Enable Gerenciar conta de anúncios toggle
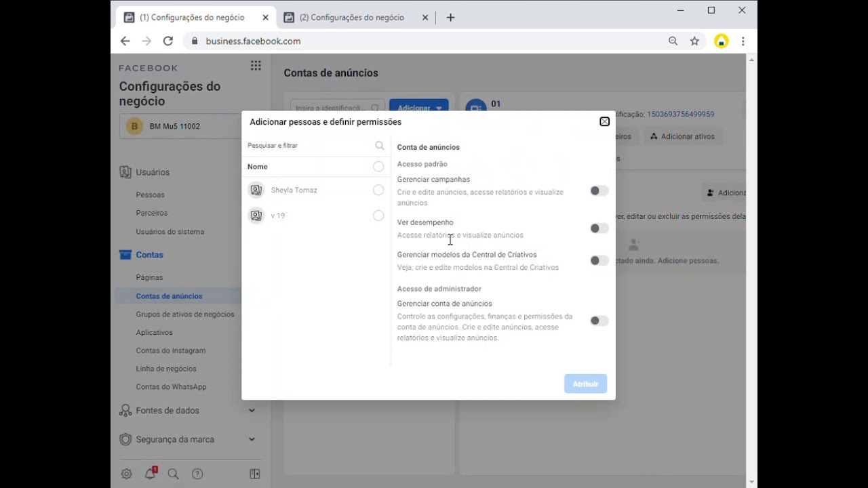Image resolution: width=868 pixels, height=488 pixels. (x=599, y=321)
